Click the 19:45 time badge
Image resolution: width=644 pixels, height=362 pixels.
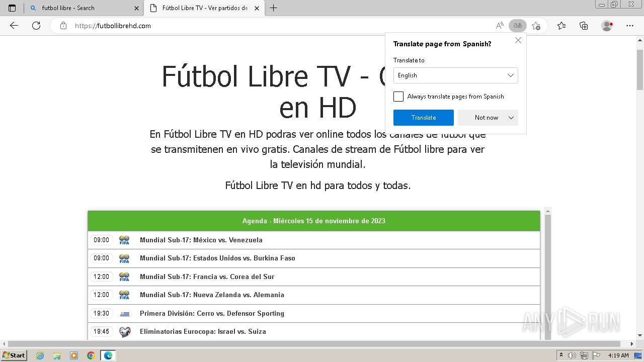click(101, 331)
